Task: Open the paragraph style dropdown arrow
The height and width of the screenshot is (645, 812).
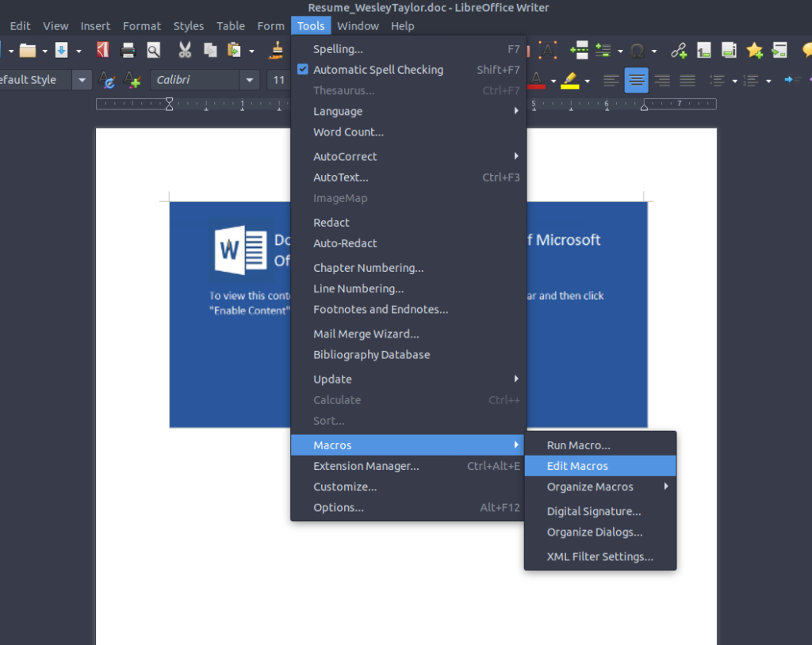Action: 82,80
